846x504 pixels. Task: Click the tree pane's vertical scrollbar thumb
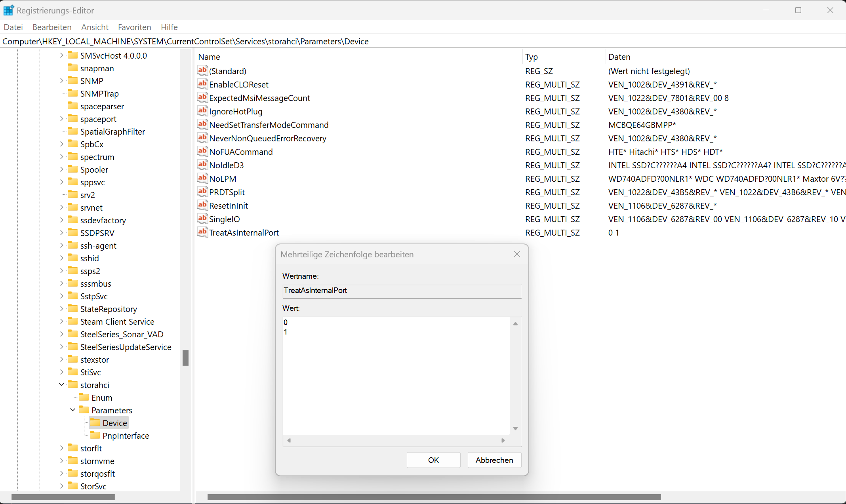185,358
